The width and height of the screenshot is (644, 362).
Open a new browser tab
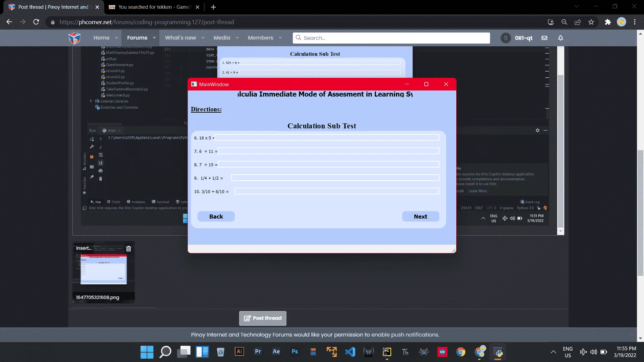point(213,7)
